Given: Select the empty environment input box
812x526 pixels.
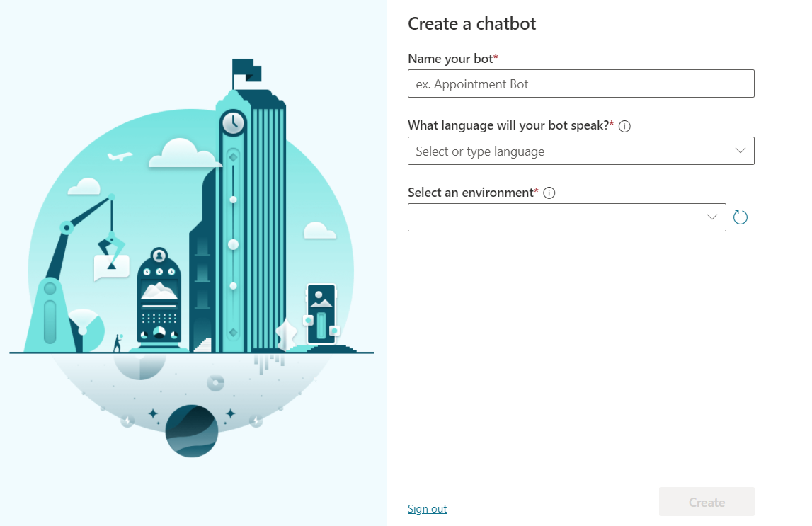Looking at the screenshot, I should click(x=566, y=217).
